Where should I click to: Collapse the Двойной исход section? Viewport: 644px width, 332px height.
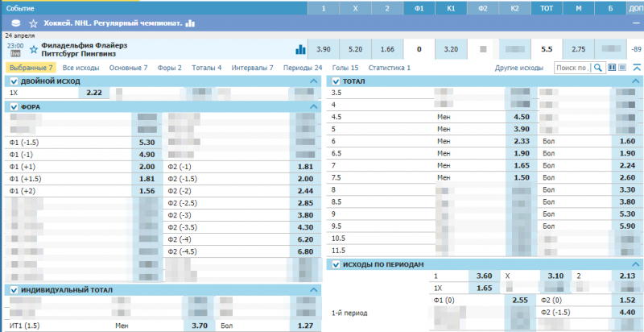click(x=313, y=81)
